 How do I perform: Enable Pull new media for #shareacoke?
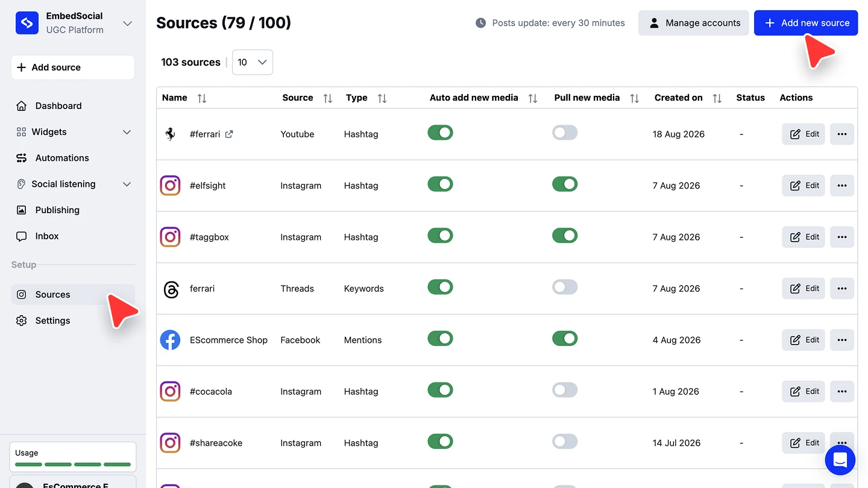tap(565, 442)
